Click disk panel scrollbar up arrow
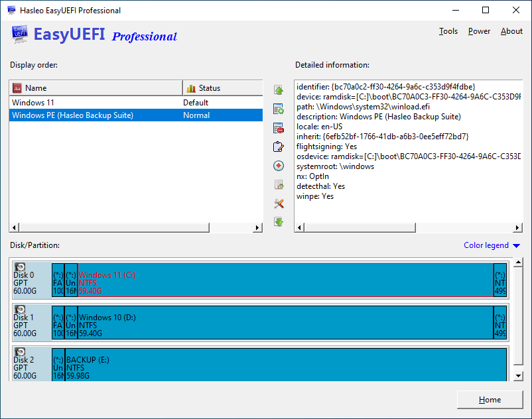Screen dimensions: 532x419 518,262
